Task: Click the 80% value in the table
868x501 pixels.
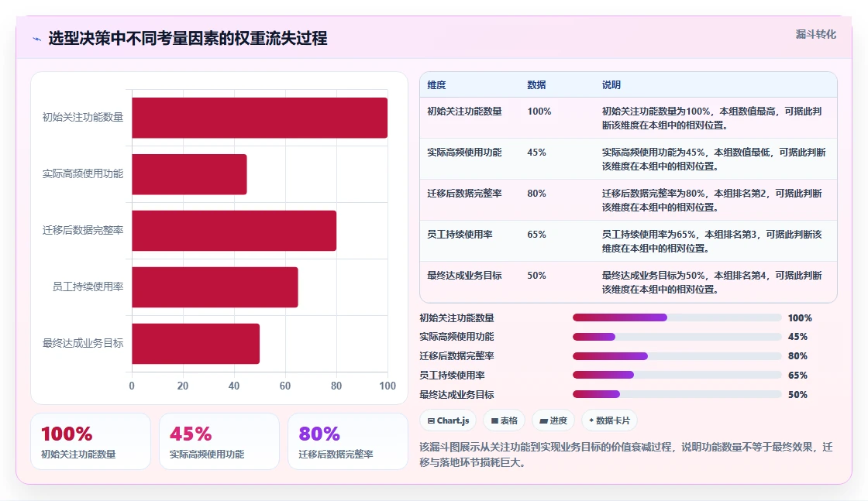Action: [x=536, y=193]
